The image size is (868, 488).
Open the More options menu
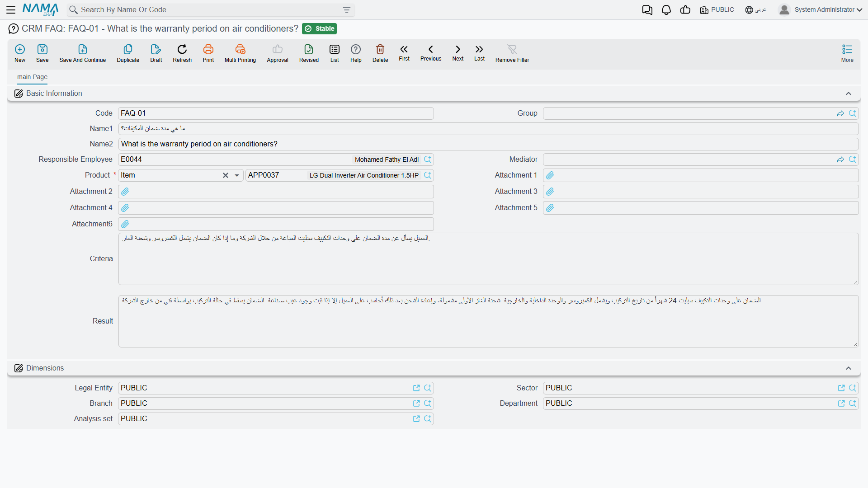coord(847,53)
